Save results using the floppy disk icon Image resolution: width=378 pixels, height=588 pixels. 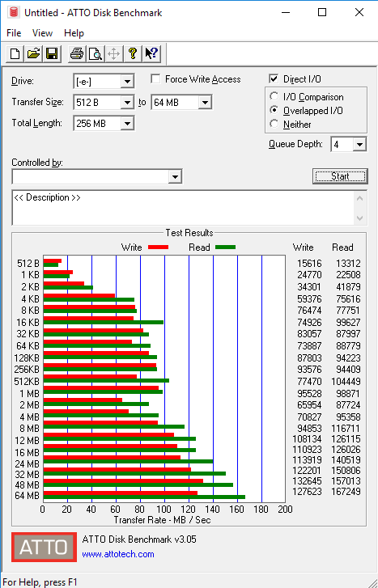[x=52, y=53]
